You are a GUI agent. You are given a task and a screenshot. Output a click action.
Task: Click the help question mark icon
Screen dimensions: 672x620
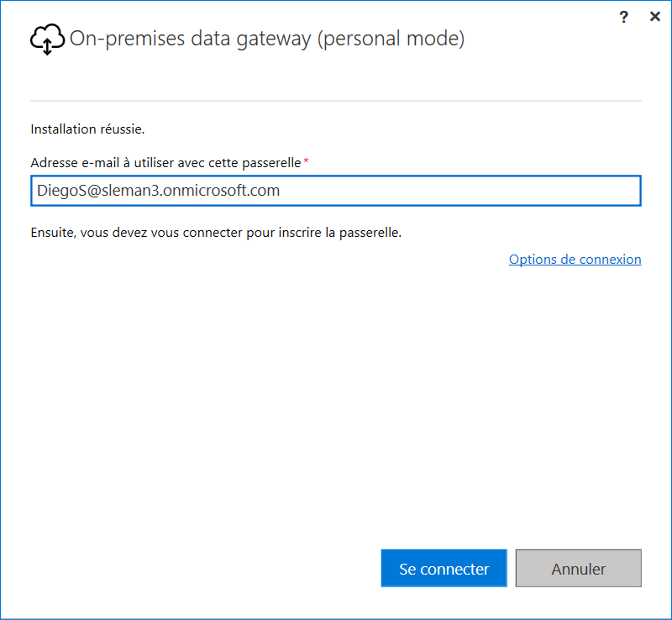click(623, 17)
